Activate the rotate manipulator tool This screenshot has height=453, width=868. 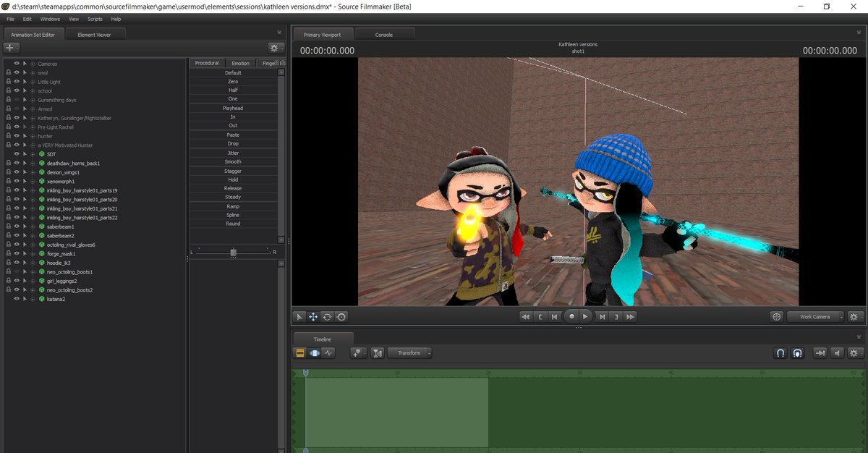coord(327,316)
